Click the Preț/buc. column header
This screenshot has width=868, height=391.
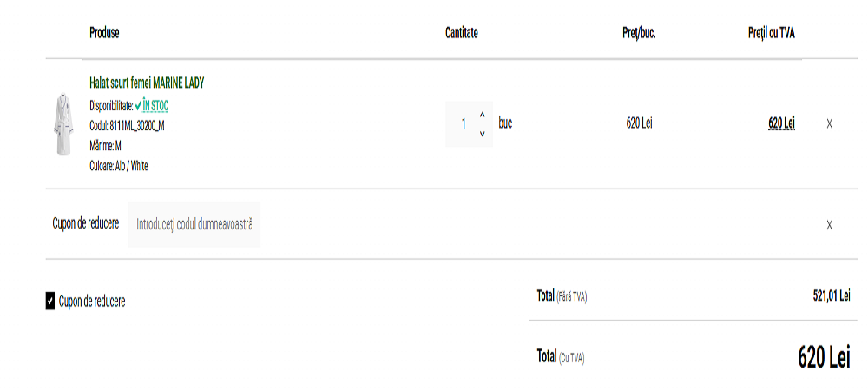click(639, 33)
